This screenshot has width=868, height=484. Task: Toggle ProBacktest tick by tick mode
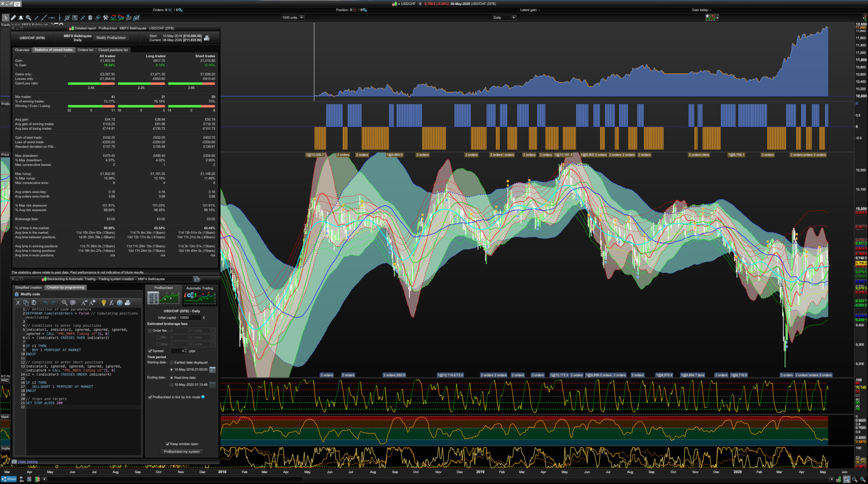(150, 397)
